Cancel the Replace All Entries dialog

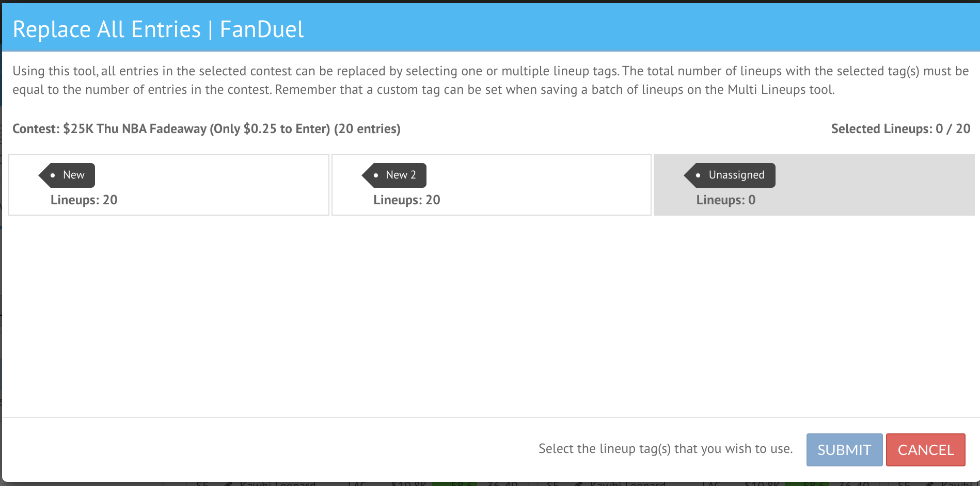[926, 450]
